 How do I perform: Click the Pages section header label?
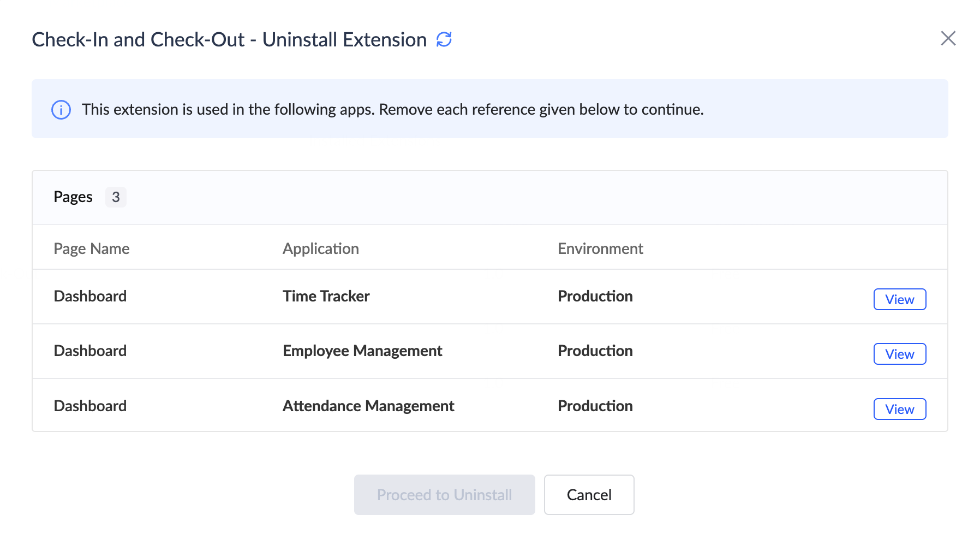73,197
